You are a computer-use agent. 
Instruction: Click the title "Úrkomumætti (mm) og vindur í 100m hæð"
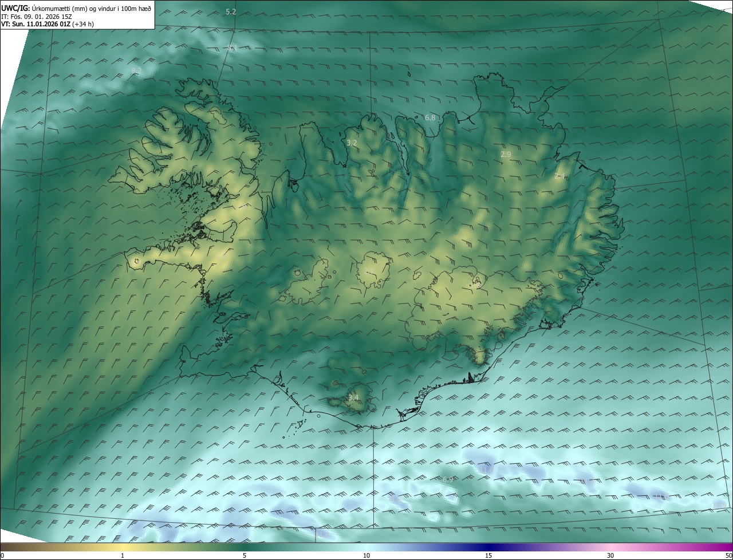92,9
